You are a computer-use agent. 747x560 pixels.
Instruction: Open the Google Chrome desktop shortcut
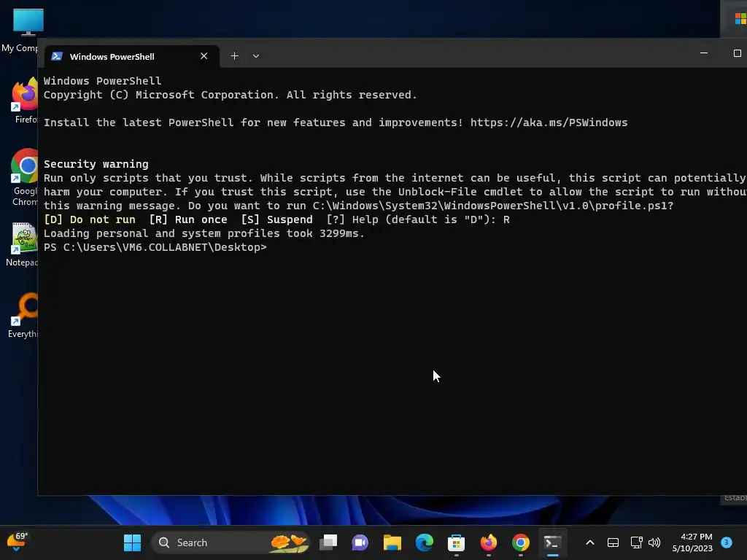pyautogui.click(x=25, y=177)
